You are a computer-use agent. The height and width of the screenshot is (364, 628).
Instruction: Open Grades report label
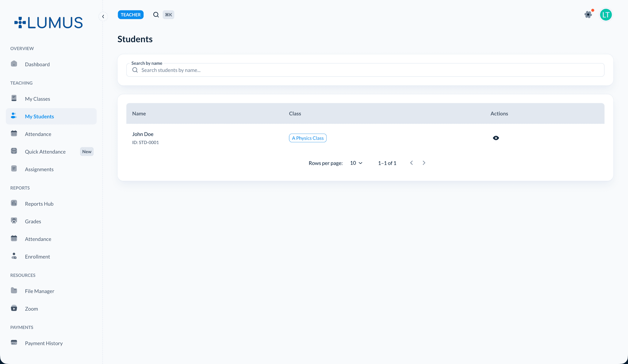click(x=33, y=222)
